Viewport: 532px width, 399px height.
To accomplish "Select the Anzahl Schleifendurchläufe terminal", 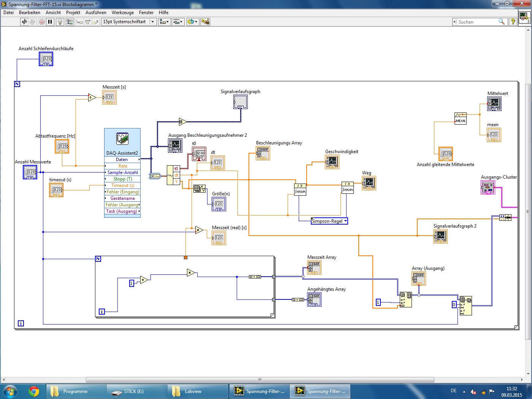I will click(x=46, y=59).
